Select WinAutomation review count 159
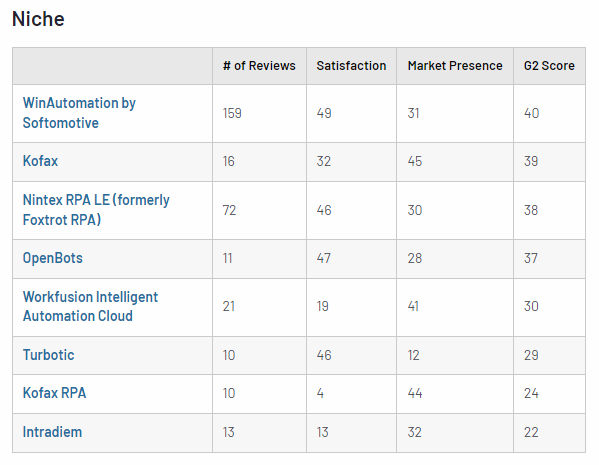Image resolution: width=599 pixels, height=465 pixels. pyautogui.click(x=232, y=113)
